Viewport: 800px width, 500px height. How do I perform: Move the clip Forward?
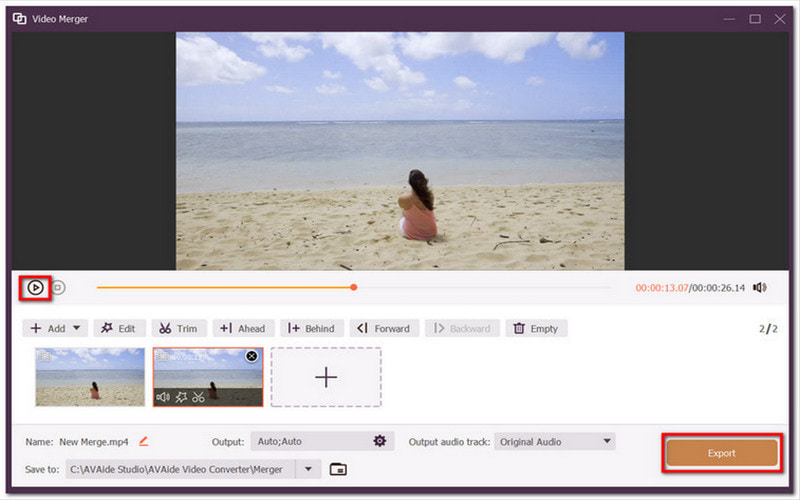click(384, 328)
